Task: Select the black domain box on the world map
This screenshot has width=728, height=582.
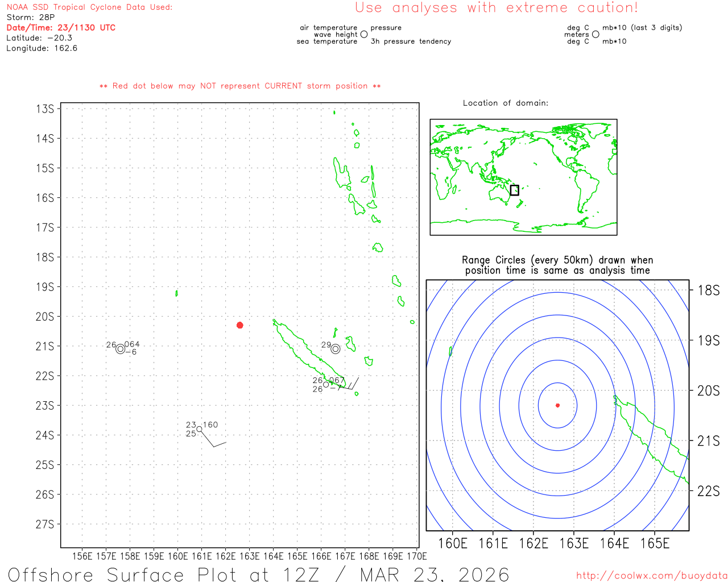Action: pyautogui.click(x=514, y=190)
